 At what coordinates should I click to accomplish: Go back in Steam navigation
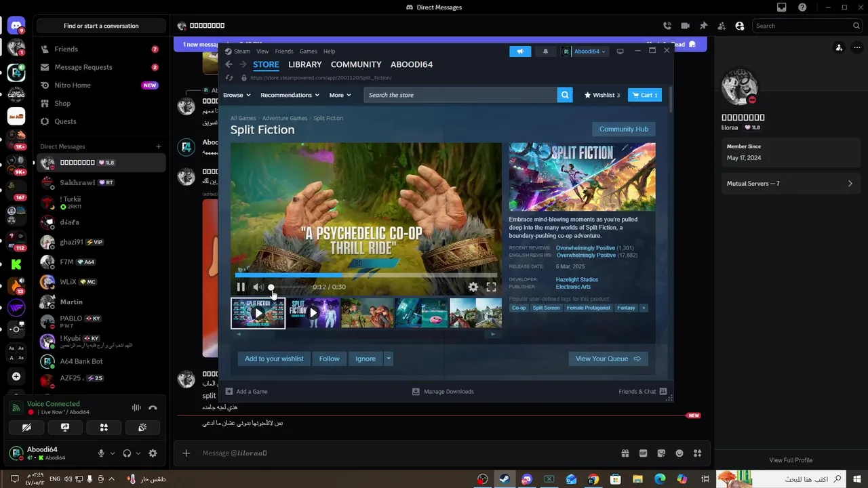229,64
